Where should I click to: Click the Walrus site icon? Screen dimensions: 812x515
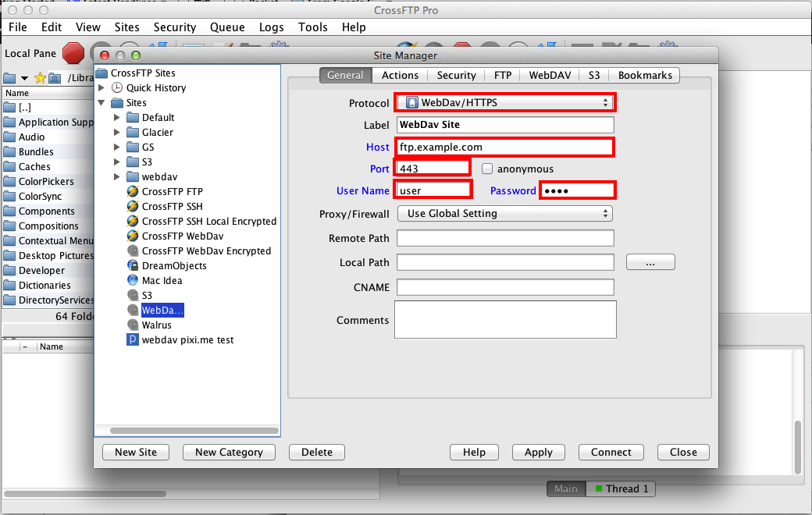point(133,325)
